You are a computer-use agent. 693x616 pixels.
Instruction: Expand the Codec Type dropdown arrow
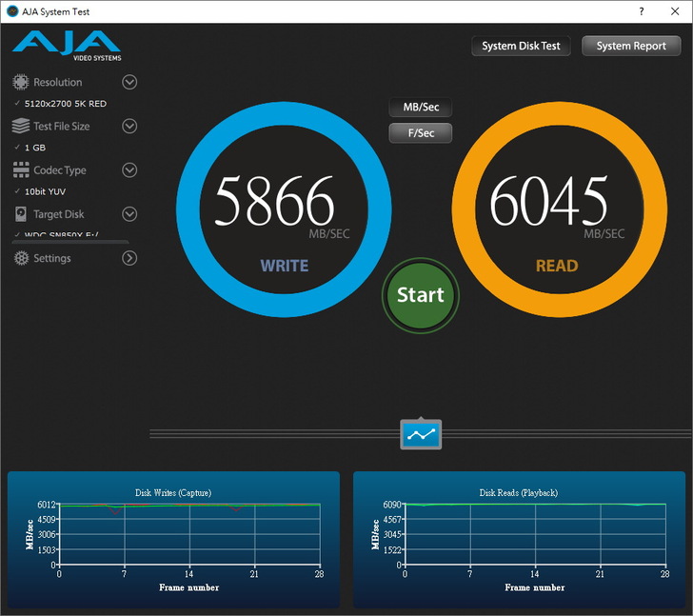click(x=129, y=170)
